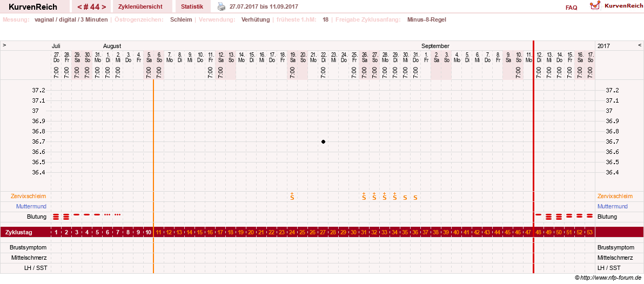
Task: Click cervical mucus symbol on cycle day 32
Action: pyautogui.click(x=374, y=196)
